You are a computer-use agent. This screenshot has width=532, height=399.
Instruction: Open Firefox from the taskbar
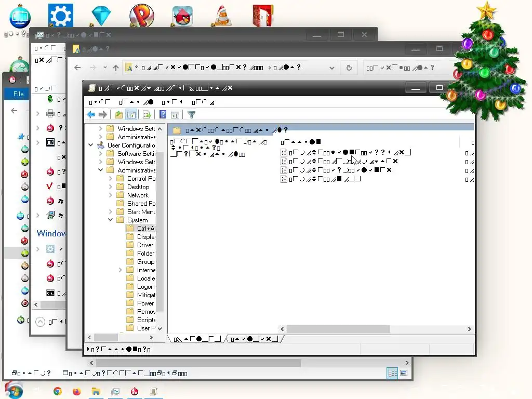[77, 391]
